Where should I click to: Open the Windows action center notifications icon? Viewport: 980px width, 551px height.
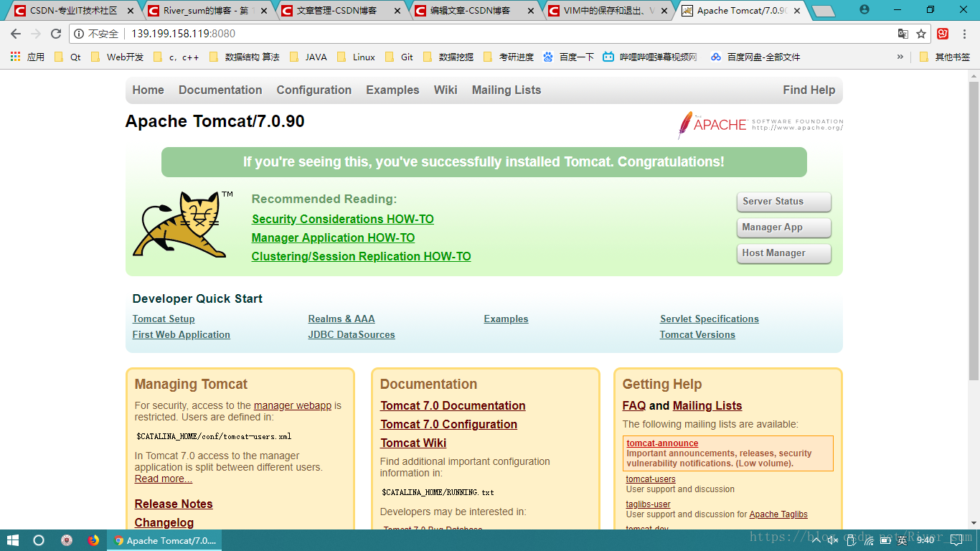pos(956,540)
